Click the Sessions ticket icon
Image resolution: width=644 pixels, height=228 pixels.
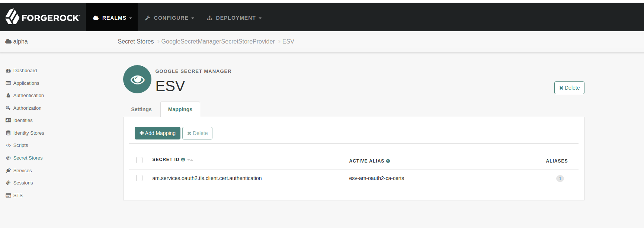coord(8,183)
